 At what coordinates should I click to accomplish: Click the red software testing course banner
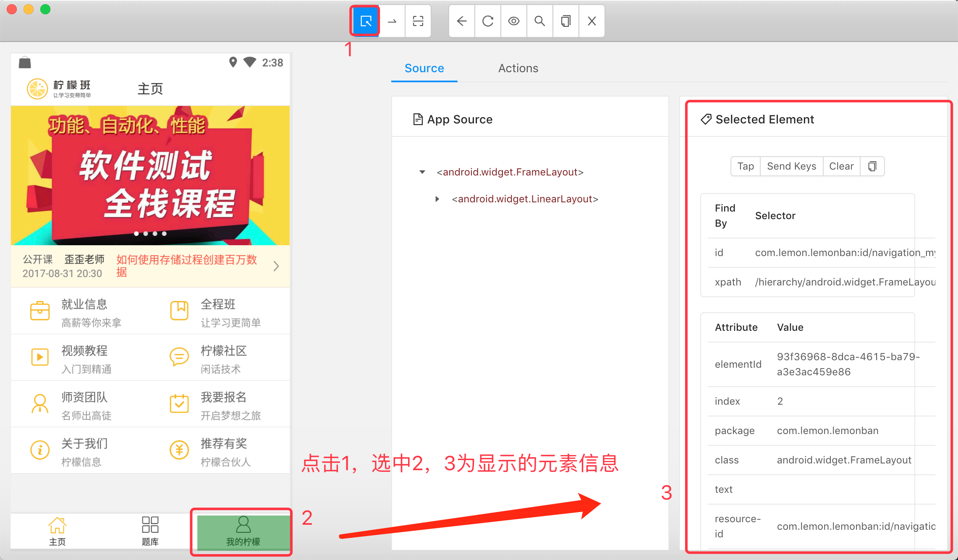click(x=150, y=175)
